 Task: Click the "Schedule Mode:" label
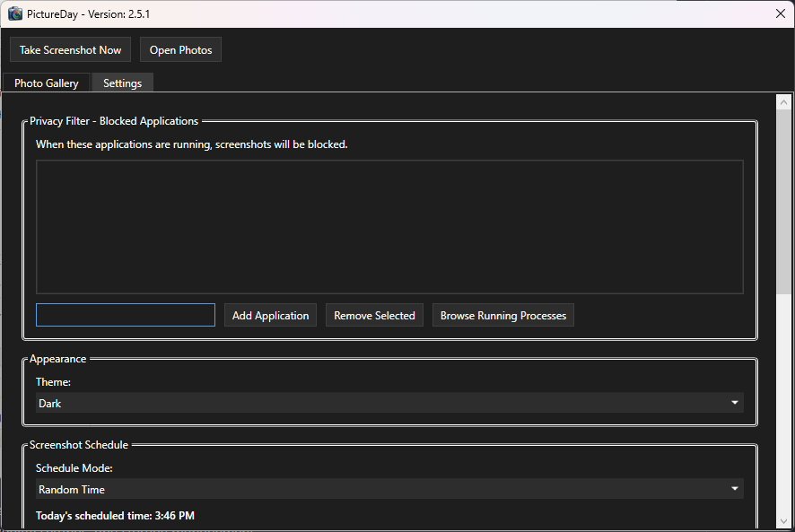point(74,468)
